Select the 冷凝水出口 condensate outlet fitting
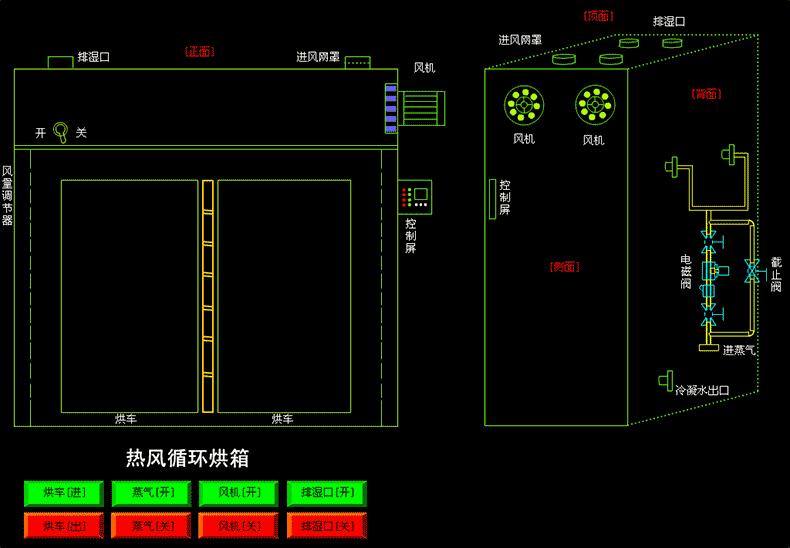 (x=666, y=381)
